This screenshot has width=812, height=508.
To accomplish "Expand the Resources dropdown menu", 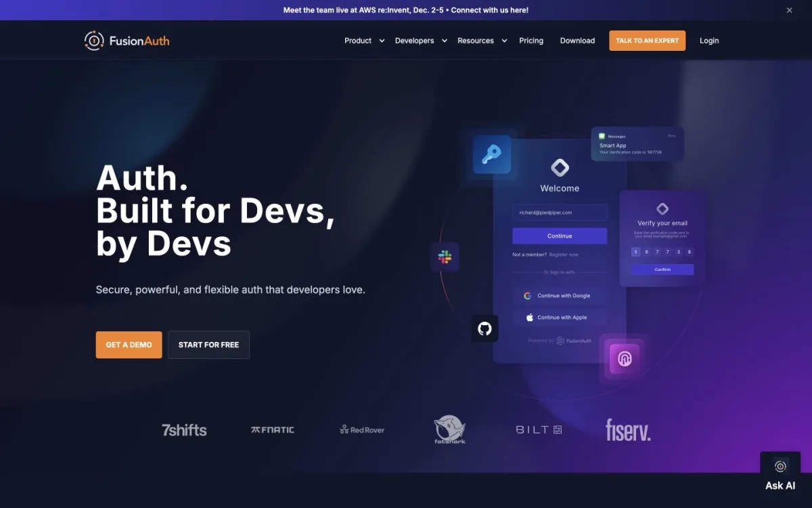I will click(482, 41).
